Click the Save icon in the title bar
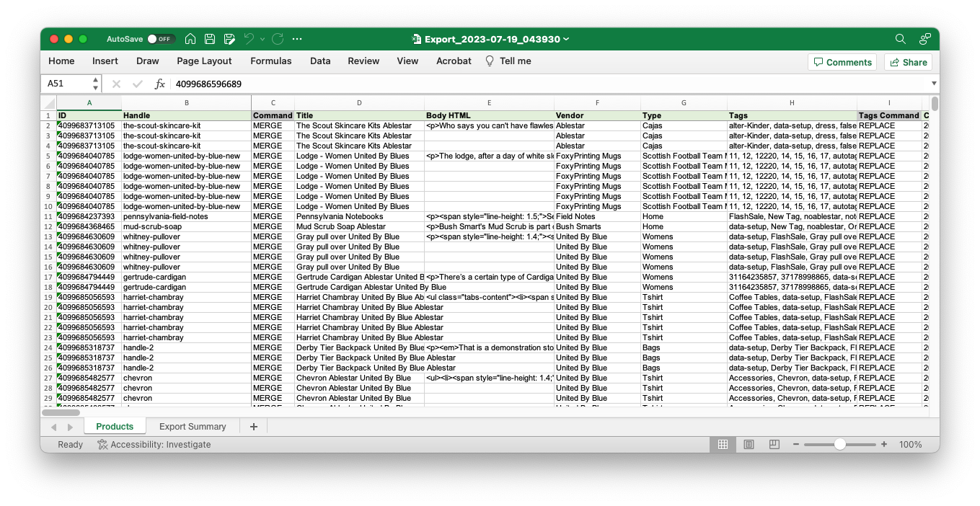This screenshot has width=980, height=506. (x=210, y=39)
